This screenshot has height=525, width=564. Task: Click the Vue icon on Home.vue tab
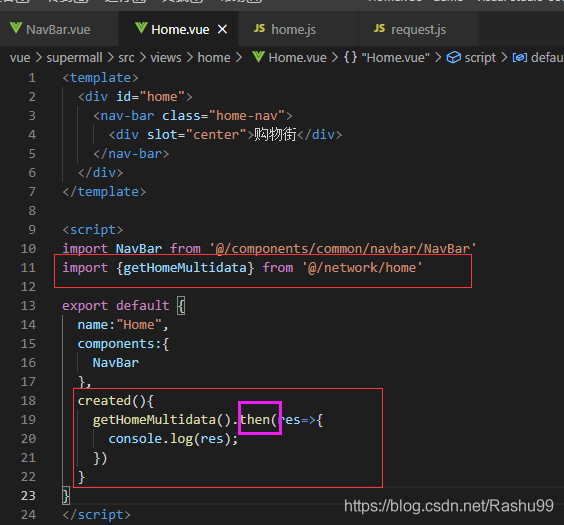(x=141, y=28)
